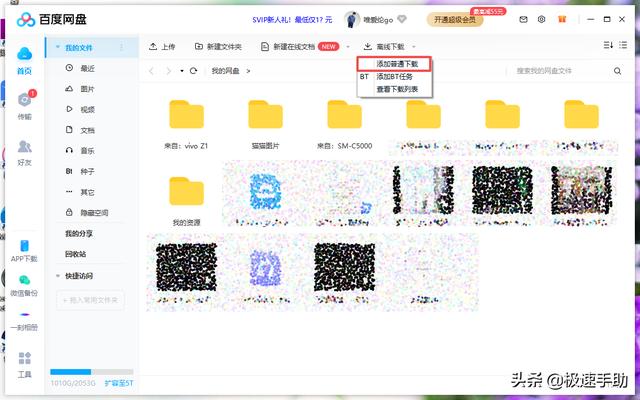Collapse the 我的文件 tree node
Image resolution: width=640 pixels, height=400 pixels.
[x=58, y=47]
